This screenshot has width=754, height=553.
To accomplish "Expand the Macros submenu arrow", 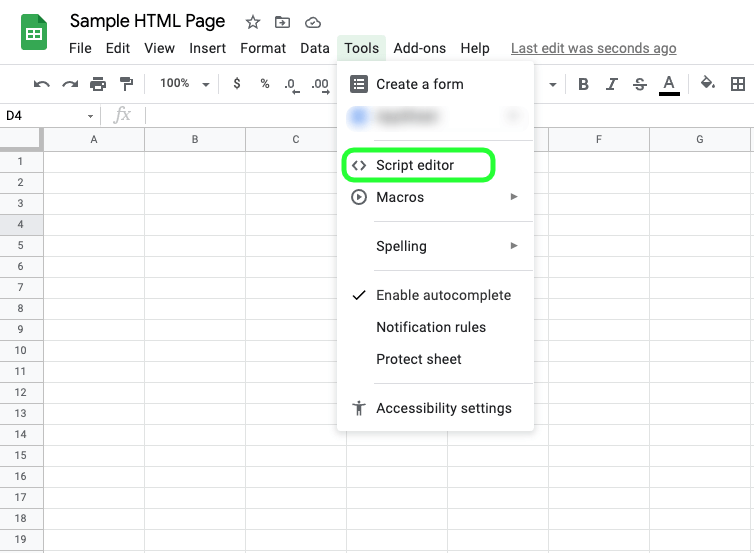I will tap(514, 197).
